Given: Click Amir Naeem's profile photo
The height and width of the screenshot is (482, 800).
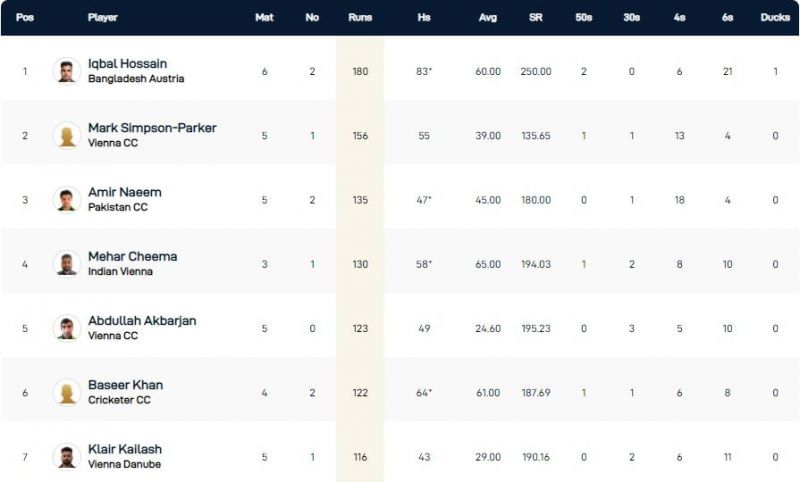Looking at the screenshot, I should (x=67, y=199).
